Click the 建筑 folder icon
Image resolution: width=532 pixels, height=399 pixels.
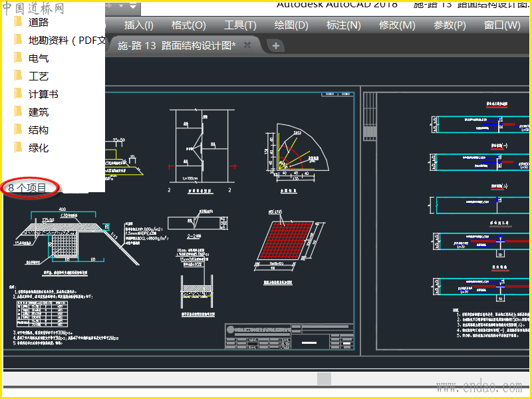pyautogui.click(x=18, y=112)
